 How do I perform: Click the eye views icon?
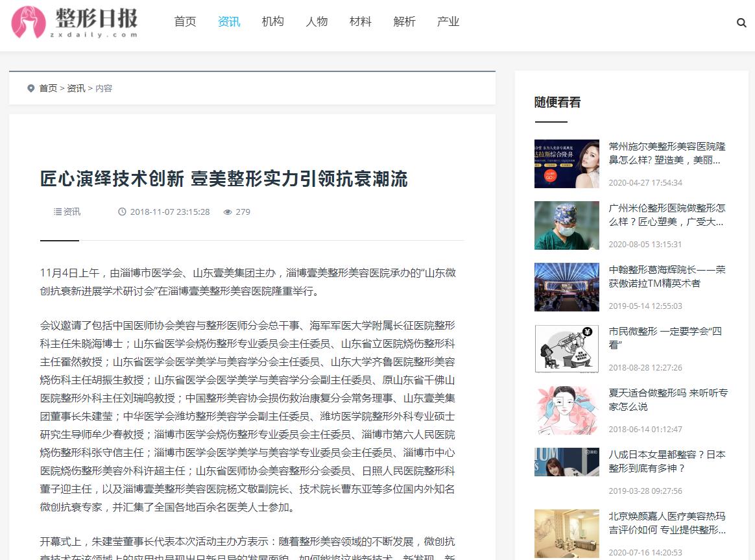click(228, 212)
